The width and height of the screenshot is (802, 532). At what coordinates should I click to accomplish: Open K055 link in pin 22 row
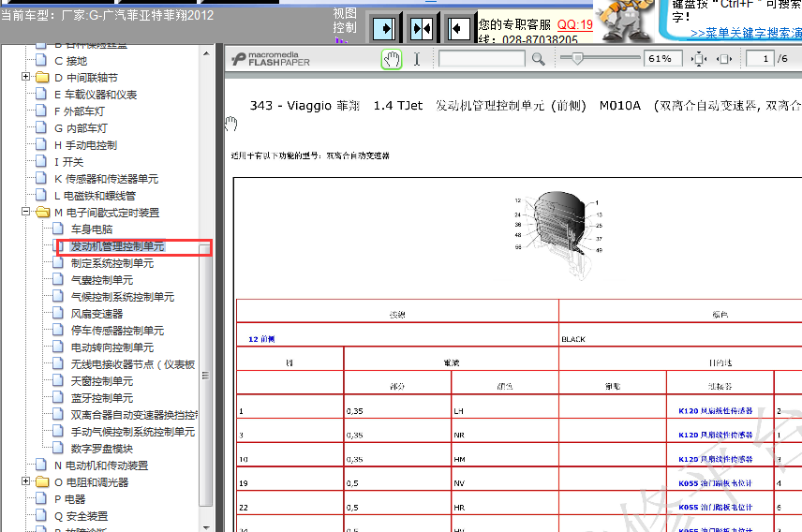coord(715,507)
